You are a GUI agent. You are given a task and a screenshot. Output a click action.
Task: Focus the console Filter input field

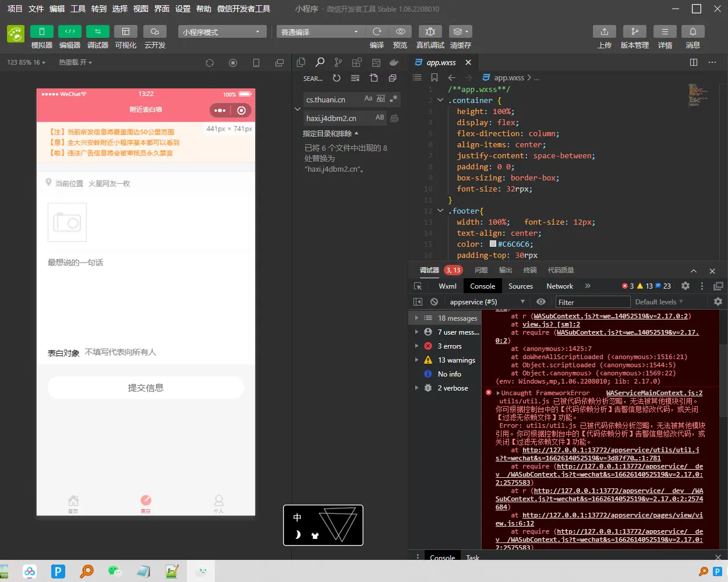pyautogui.click(x=593, y=302)
